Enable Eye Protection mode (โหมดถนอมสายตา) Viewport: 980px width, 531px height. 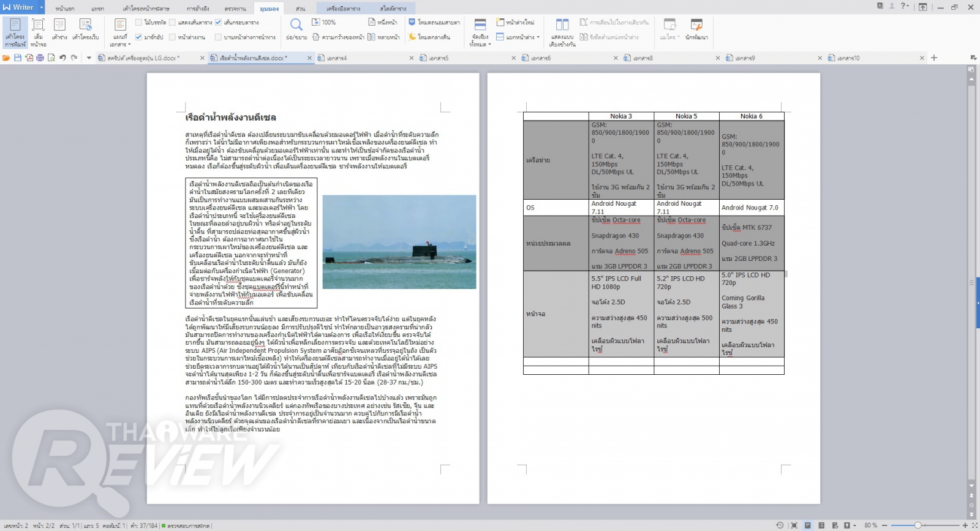pos(434,22)
